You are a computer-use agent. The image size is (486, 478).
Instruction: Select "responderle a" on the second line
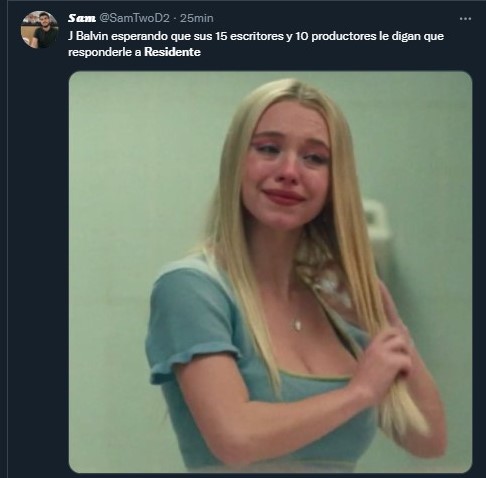click(x=105, y=52)
